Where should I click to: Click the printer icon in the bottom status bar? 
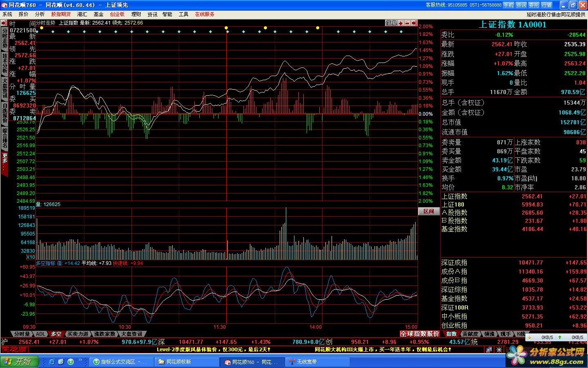point(499,350)
